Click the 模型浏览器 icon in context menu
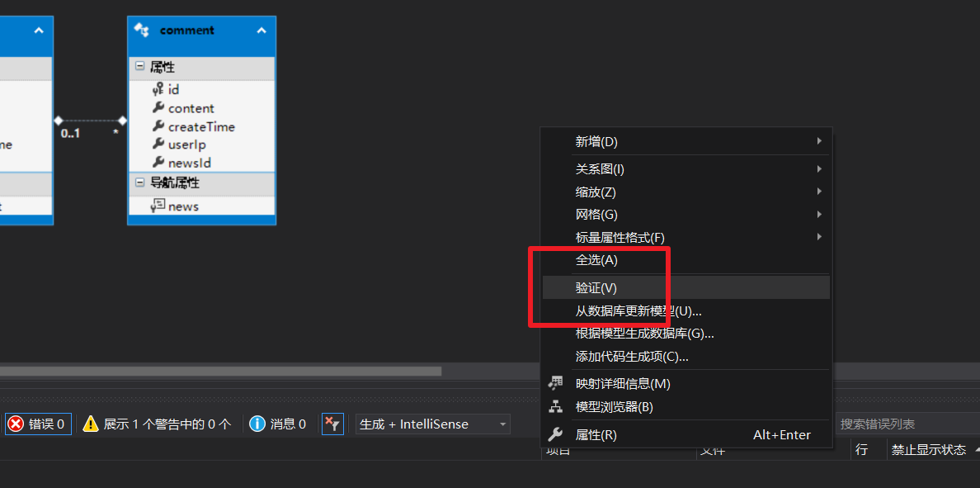Image resolution: width=980 pixels, height=488 pixels. click(557, 405)
